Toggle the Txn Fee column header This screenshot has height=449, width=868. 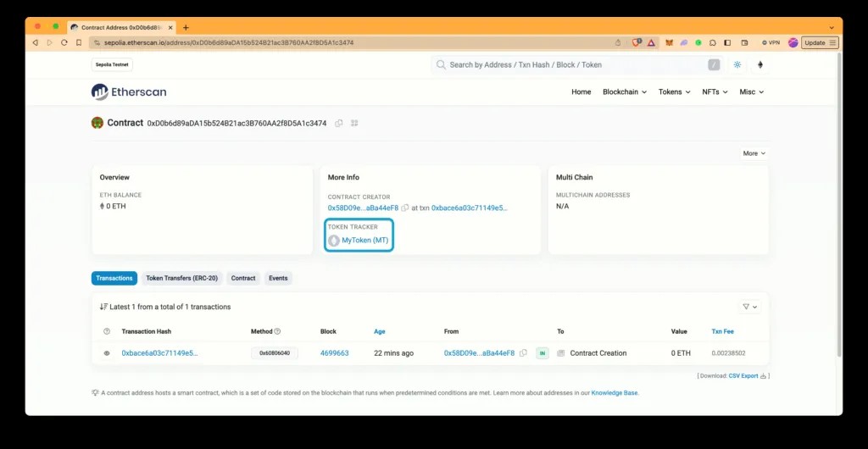pyautogui.click(x=722, y=331)
